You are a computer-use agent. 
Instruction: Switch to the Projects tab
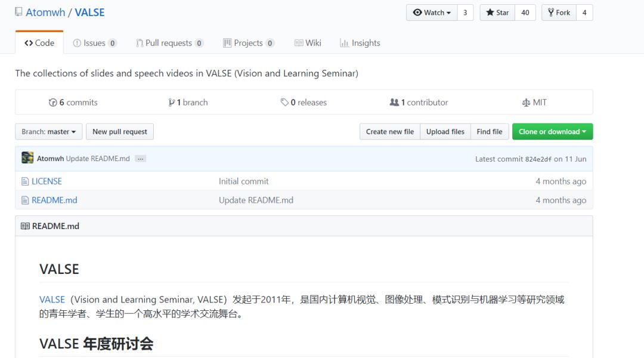coord(249,43)
